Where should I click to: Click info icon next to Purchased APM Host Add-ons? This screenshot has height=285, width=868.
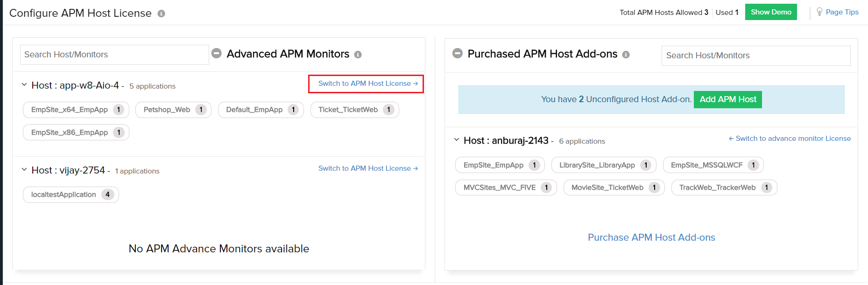tap(626, 55)
